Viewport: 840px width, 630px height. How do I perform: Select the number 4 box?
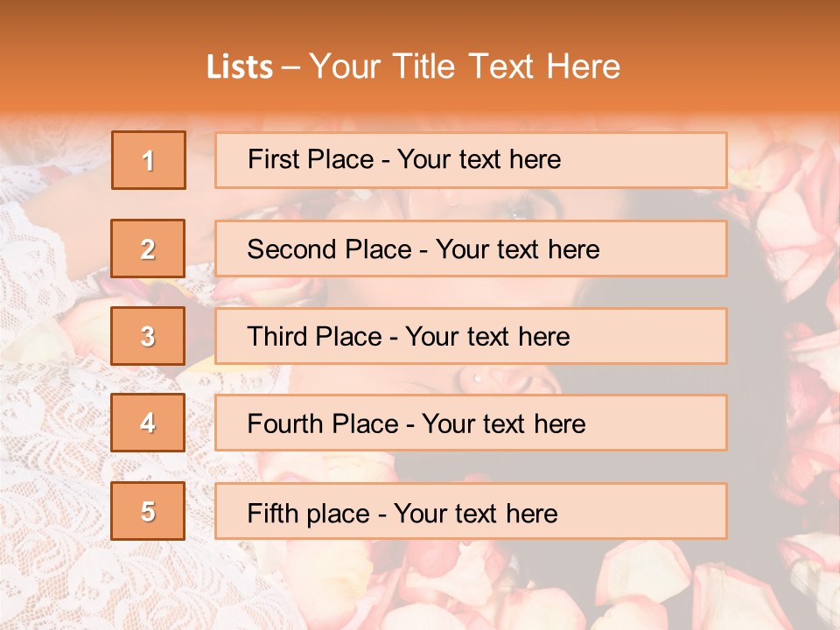click(148, 423)
